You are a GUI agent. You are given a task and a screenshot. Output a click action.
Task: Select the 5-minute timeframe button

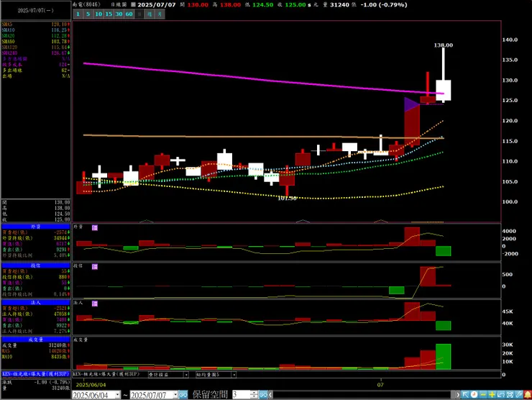tap(88, 14)
